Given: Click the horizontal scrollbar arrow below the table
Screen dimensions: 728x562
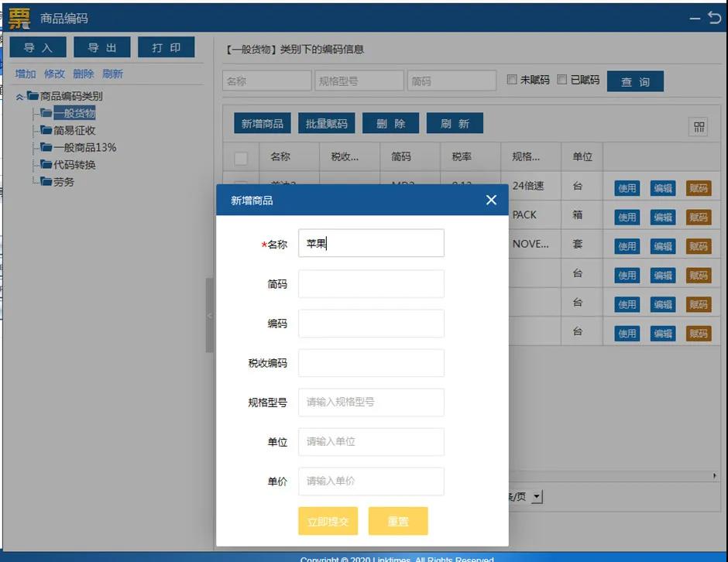Looking at the screenshot, I should click(x=714, y=476).
